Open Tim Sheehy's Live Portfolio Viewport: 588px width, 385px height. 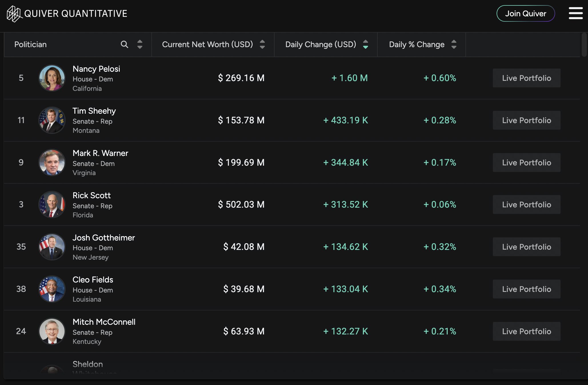pyautogui.click(x=527, y=120)
